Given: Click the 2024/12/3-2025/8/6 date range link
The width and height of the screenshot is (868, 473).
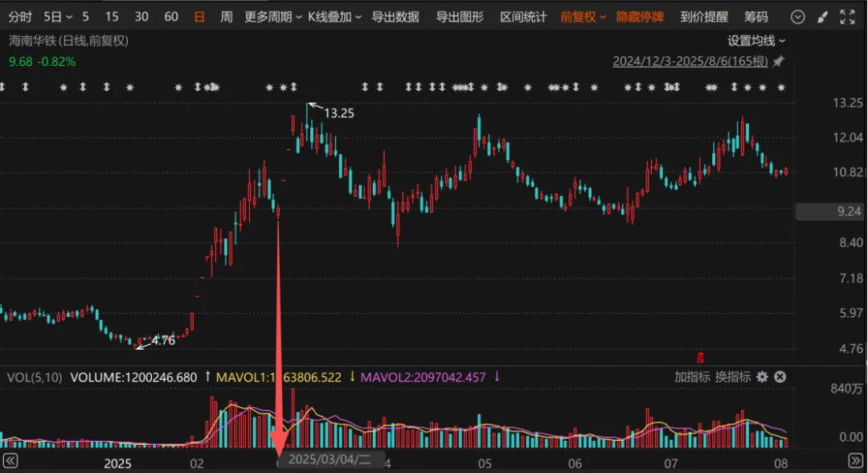Looking at the screenshot, I should click(690, 61).
